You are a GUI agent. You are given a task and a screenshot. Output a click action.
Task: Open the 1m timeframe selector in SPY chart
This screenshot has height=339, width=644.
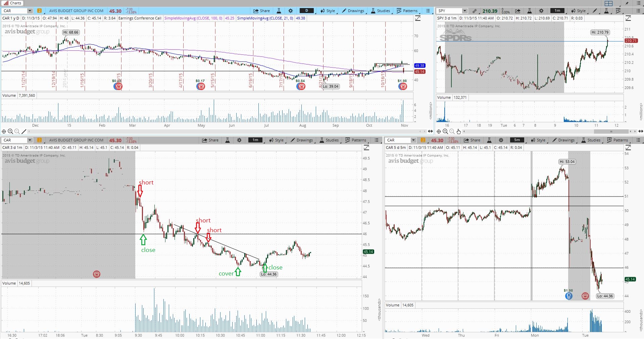click(557, 11)
